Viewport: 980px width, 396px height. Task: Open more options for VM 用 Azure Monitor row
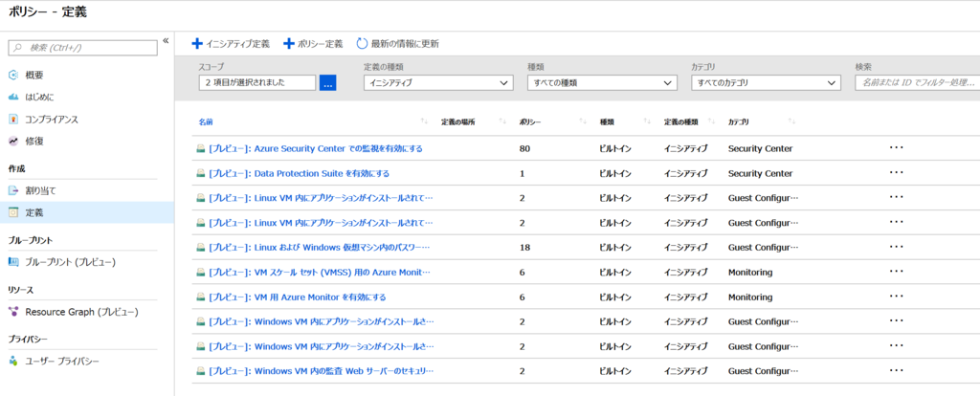[897, 297]
